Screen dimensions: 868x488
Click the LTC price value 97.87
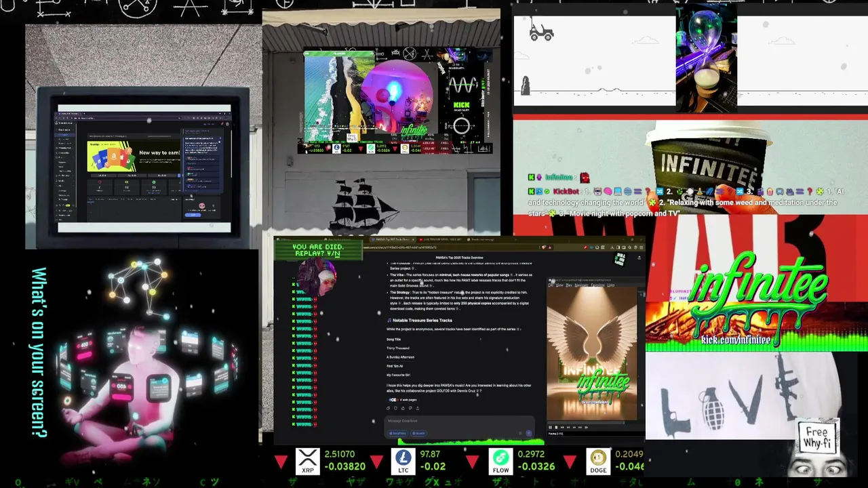[x=430, y=454]
